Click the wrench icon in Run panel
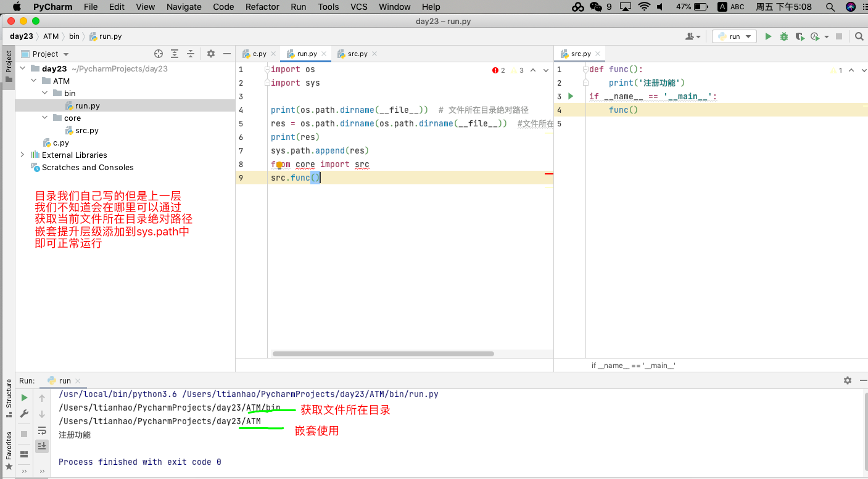This screenshot has width=868, height=479. (25, 414)
